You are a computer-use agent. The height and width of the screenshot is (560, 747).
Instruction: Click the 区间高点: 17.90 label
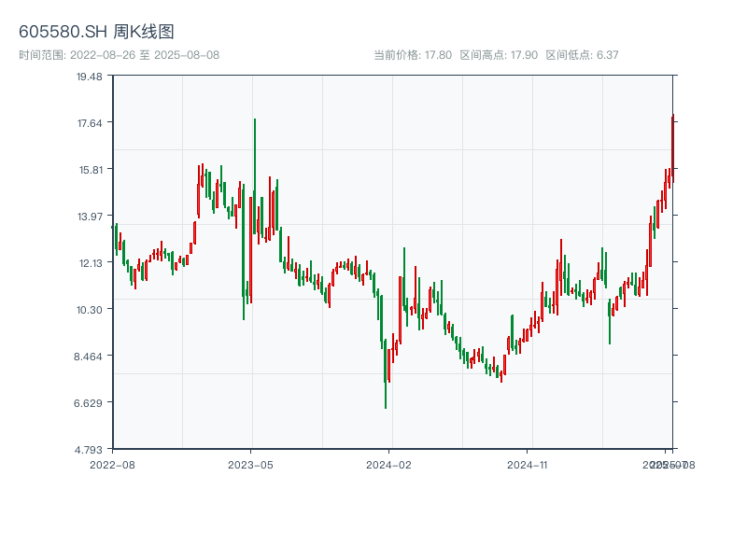point(499,55)
